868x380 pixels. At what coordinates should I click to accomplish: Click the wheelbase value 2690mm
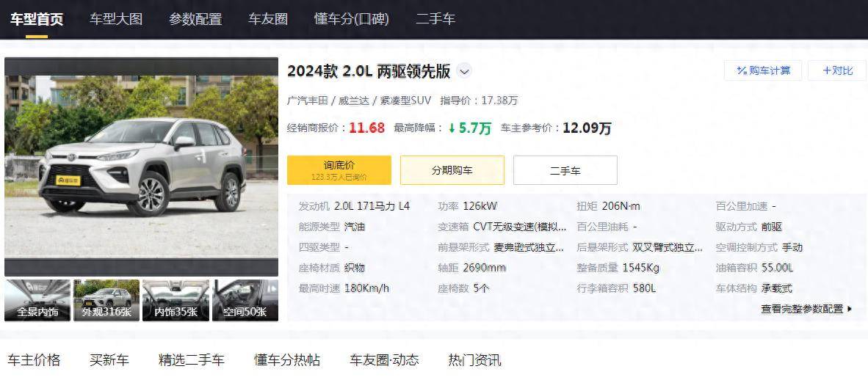485,268
